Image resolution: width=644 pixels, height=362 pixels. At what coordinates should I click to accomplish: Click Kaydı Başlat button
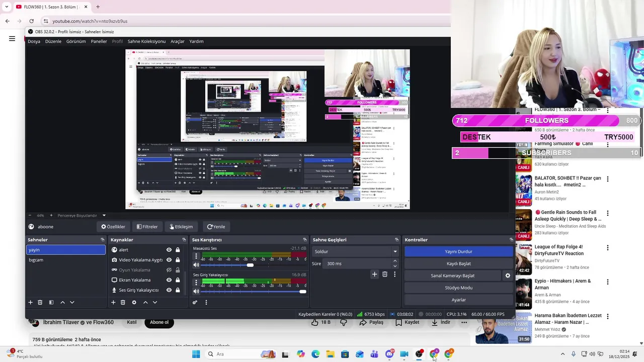[458, 263]
